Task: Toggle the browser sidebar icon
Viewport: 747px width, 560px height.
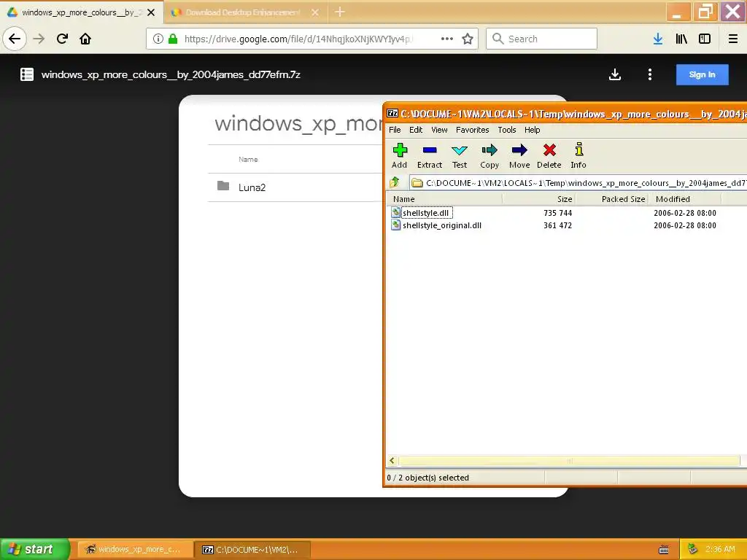Action: pos(705,39)
